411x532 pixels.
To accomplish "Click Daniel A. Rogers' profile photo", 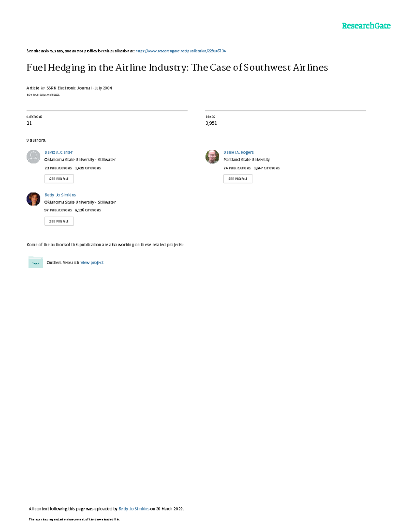I will (x=212, y=157).
